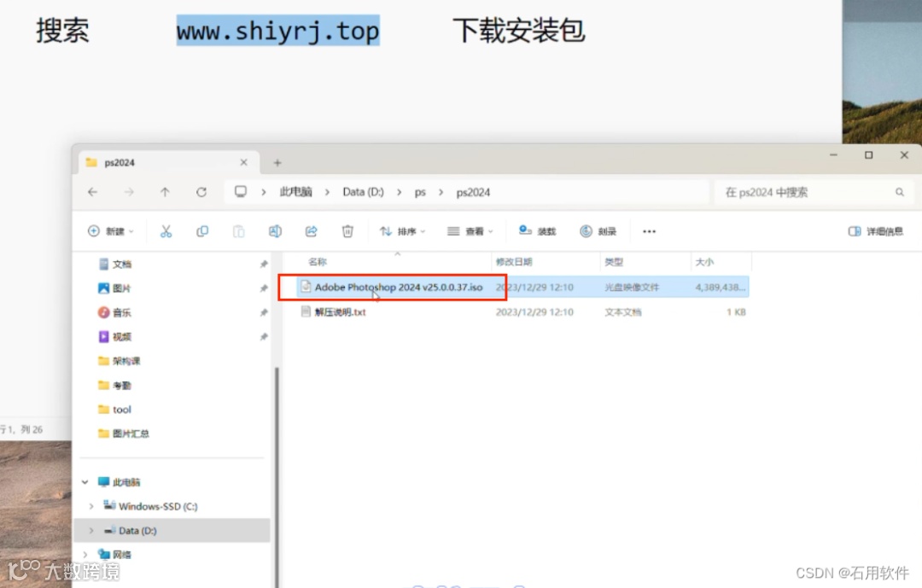The width and height of the screenshot is (922, 588).
Task: Click the iso file icon
Action: pyautogui.click(x=306, y=287)
